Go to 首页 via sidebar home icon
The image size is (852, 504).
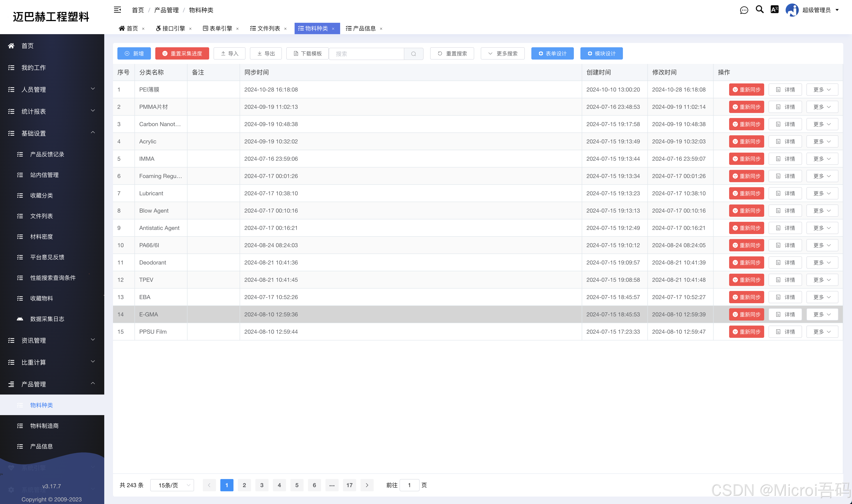[x=12, y=46]
